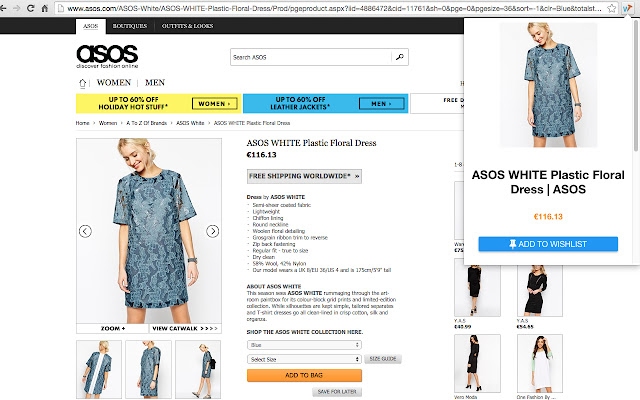Open the browser home icon

[45, 8]
